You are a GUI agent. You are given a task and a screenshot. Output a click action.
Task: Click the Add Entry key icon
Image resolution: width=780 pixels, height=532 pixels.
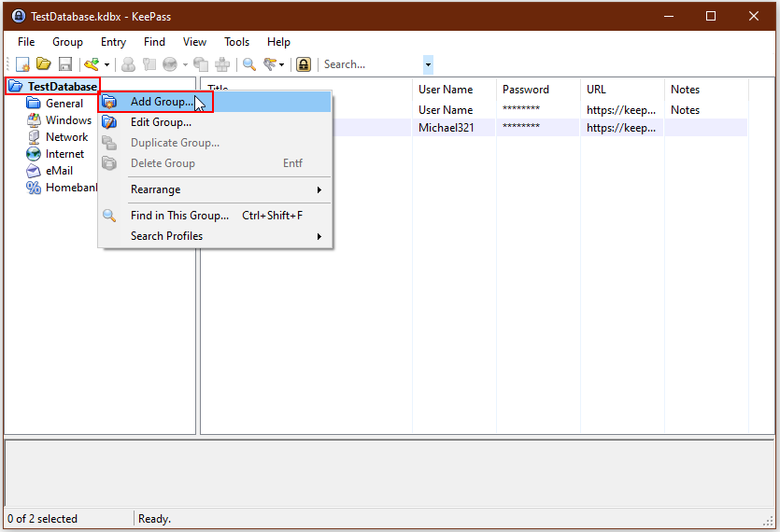coord(92,64)
